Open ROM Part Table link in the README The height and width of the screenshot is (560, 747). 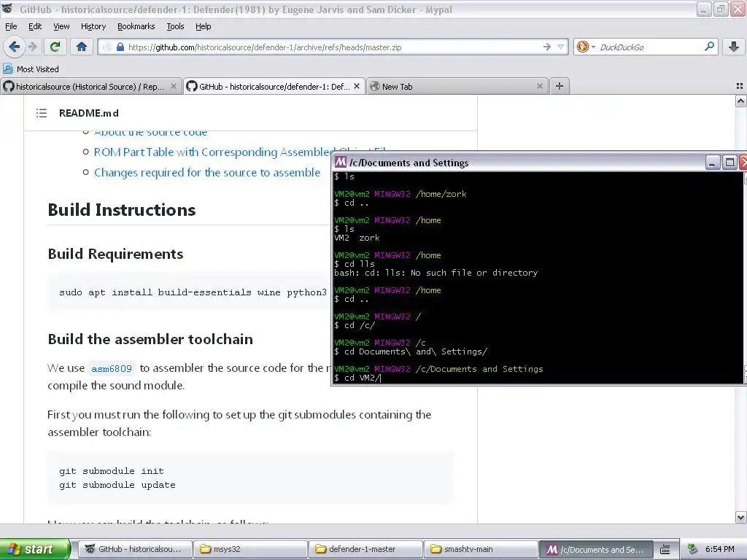click(240, 152)
